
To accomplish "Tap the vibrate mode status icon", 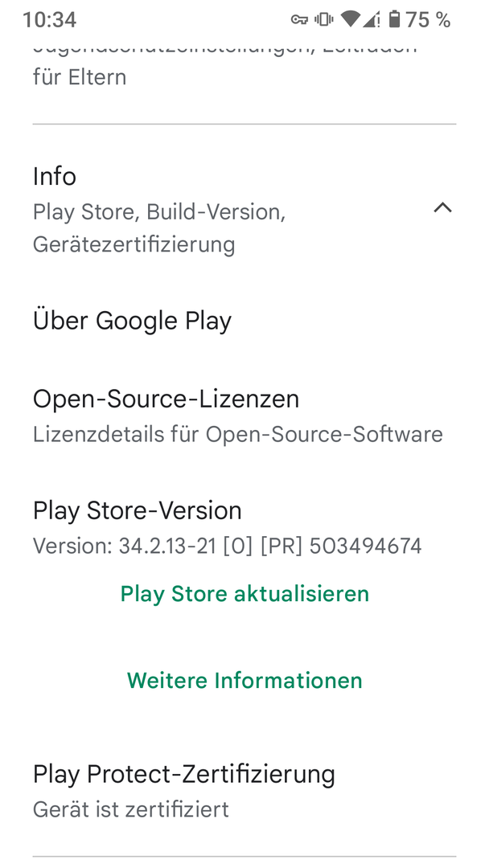I will pyautogui.click(x=324, y=19).
